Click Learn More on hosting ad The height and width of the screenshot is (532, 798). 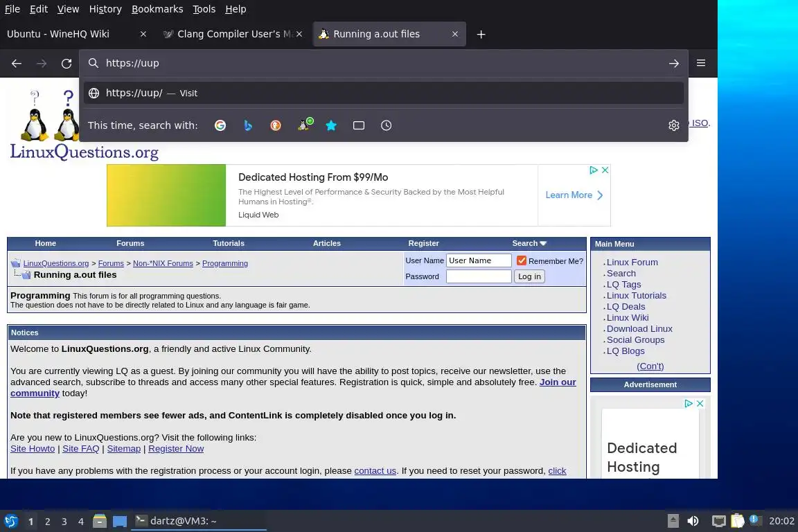574,195
